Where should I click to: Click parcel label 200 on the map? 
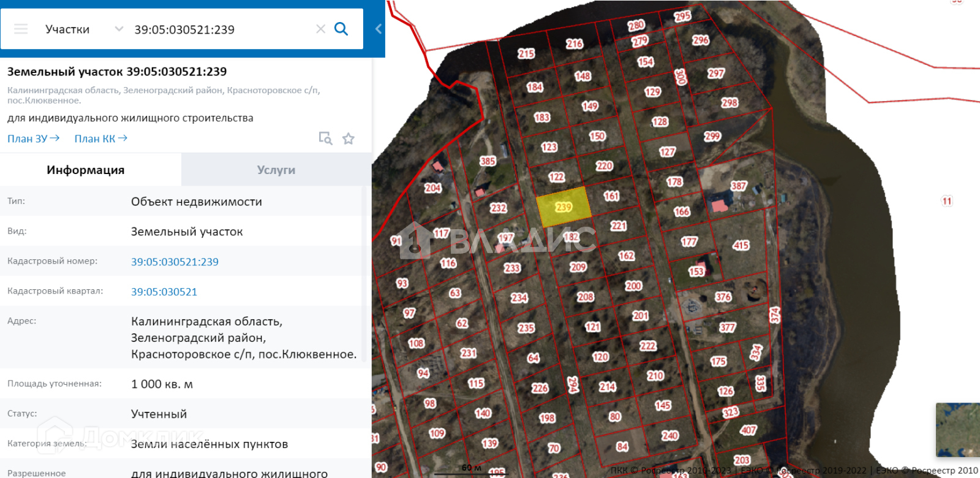(633, 286)
